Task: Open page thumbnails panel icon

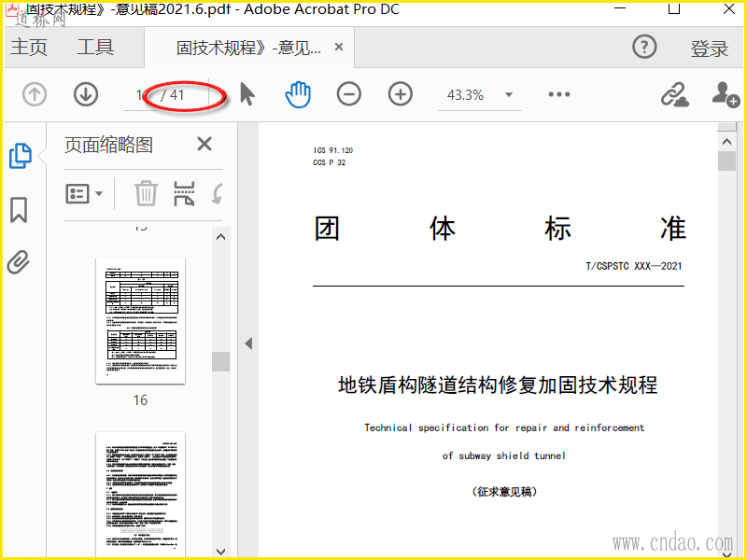Action: pos(21,156)
